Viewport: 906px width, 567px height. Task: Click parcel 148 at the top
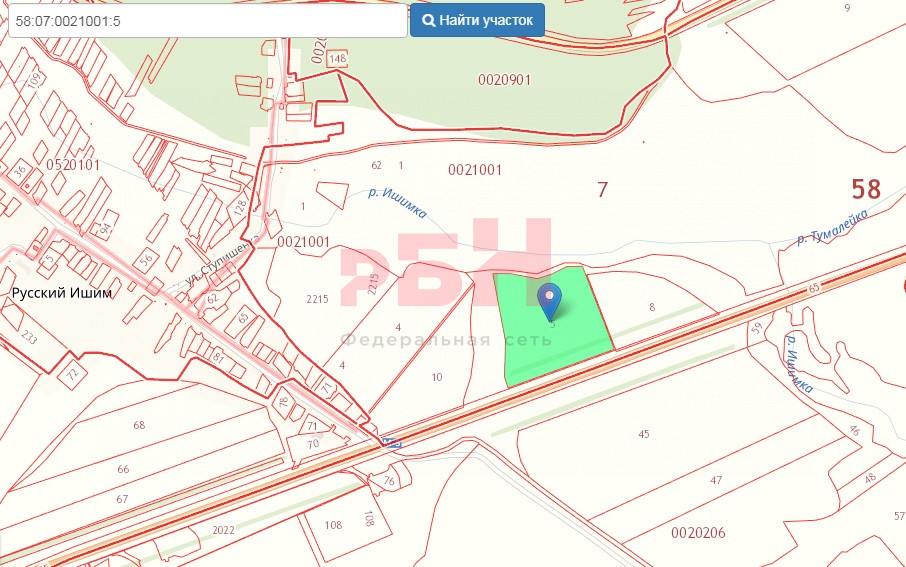coord(337,59)
